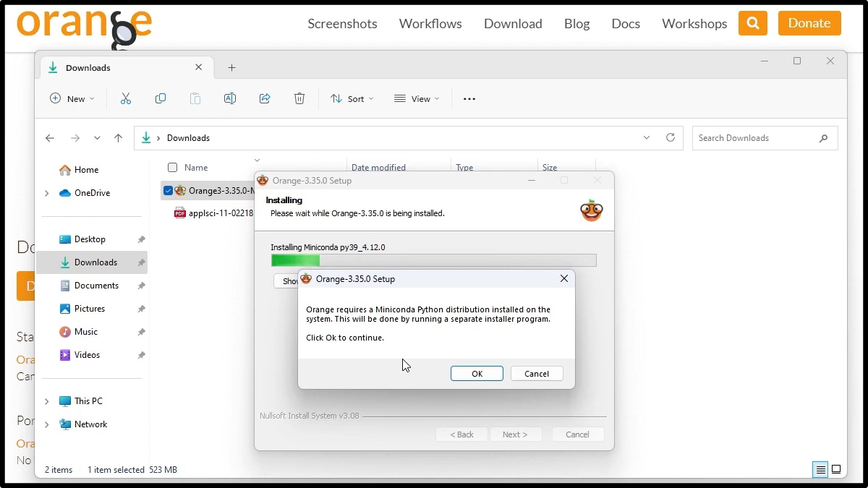Close the Downloads tab
The height and width of the screenshot is (488, 868).
199,67
